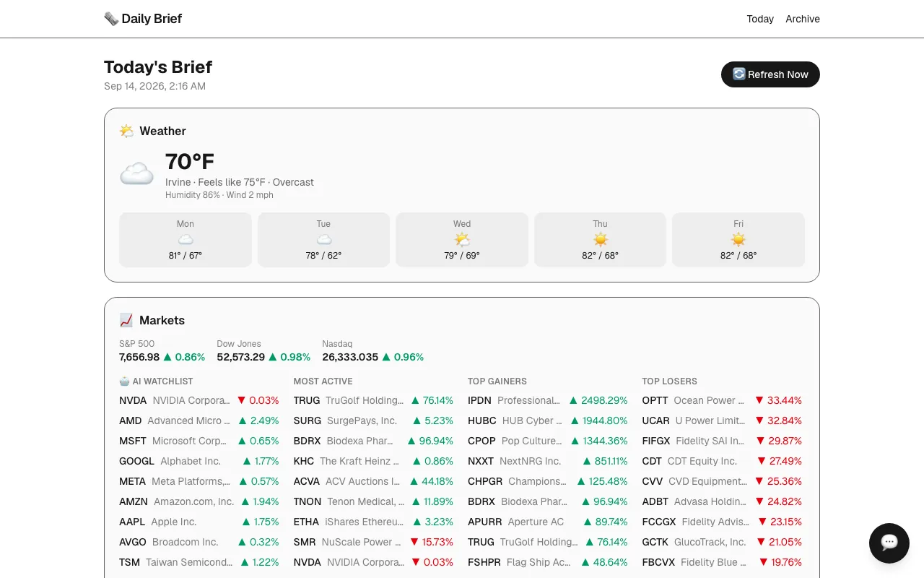Click the MOST ACTIVE column header
The width and height of the screenshot is (924, 578).
[x=323, y=381]
